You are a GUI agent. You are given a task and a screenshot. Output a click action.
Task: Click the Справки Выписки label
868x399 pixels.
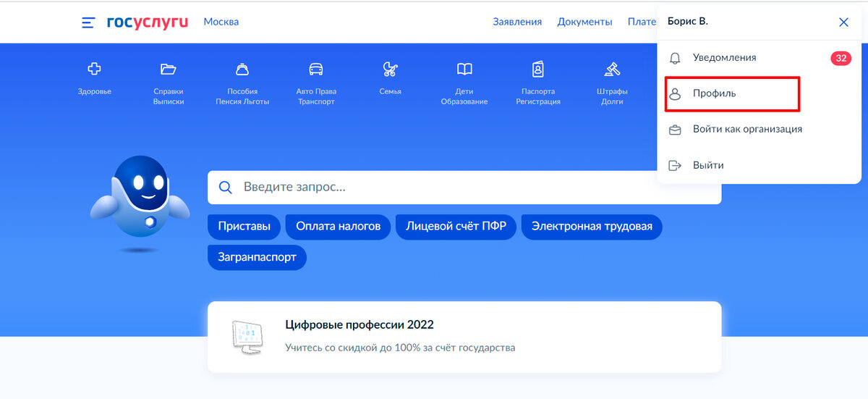169,96
